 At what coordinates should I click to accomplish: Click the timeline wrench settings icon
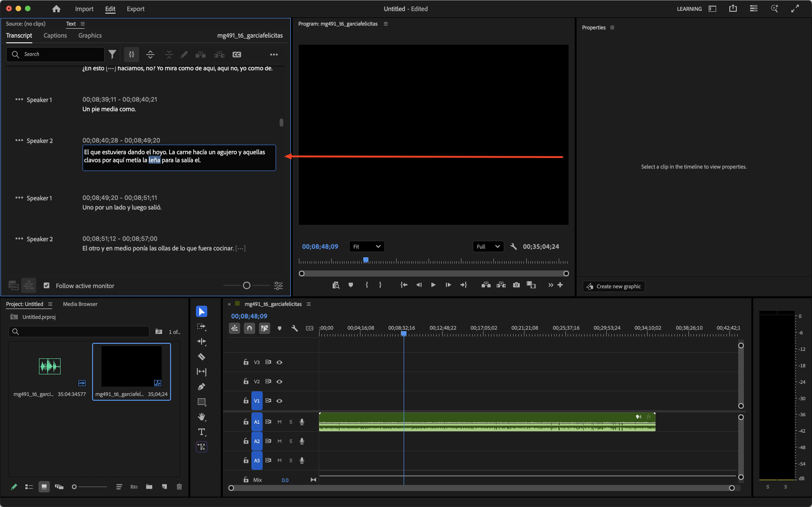coord(295,328)
